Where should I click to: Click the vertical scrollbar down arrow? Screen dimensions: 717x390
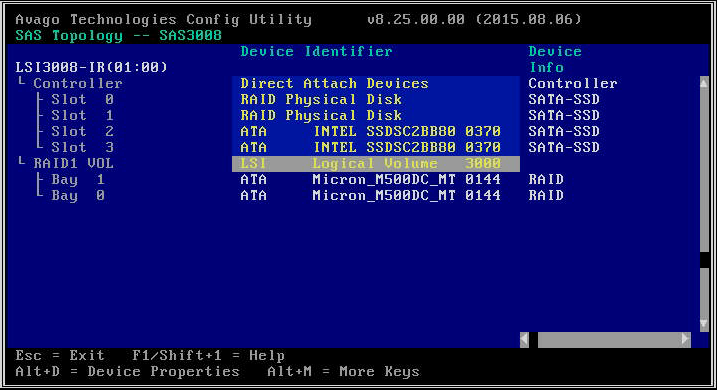(704, 324)
